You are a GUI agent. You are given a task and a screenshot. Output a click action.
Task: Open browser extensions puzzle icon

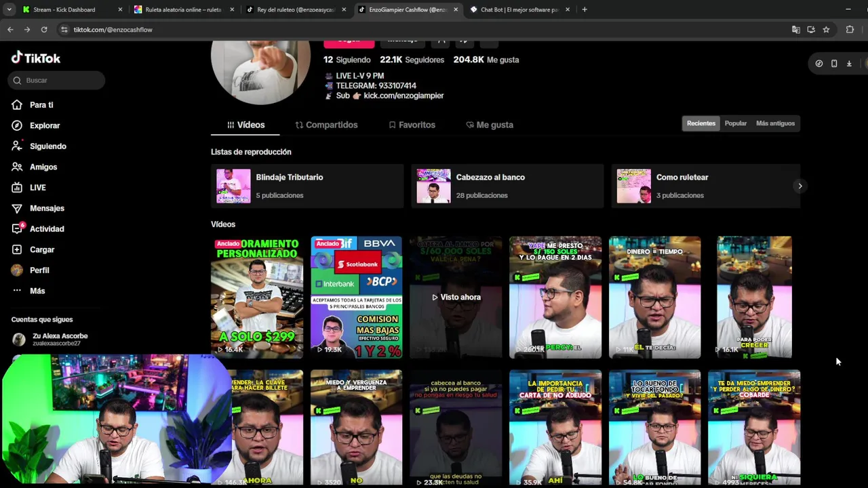click(850, 30)
